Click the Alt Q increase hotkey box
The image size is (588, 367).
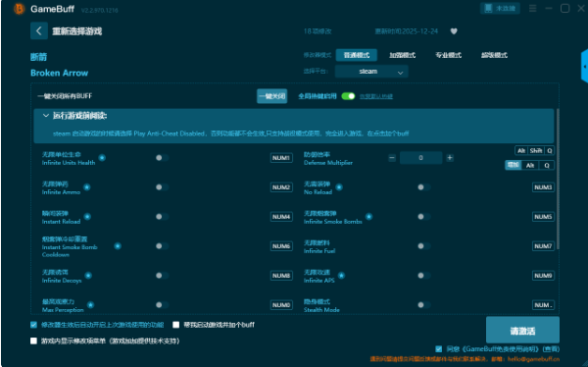pyautogui.click(x=529, y=165)
